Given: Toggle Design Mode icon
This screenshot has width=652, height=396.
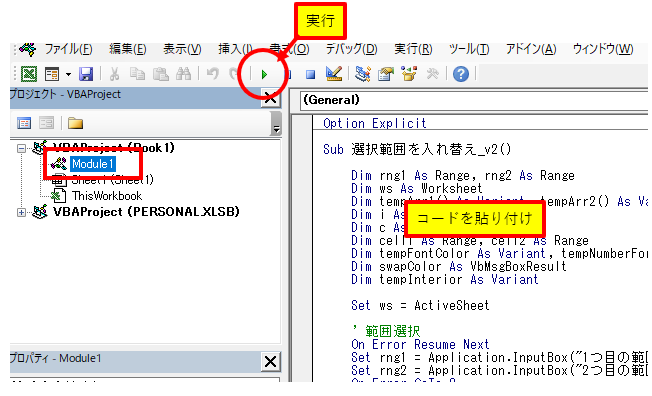Looking at the screenshot, I should 334,74.
